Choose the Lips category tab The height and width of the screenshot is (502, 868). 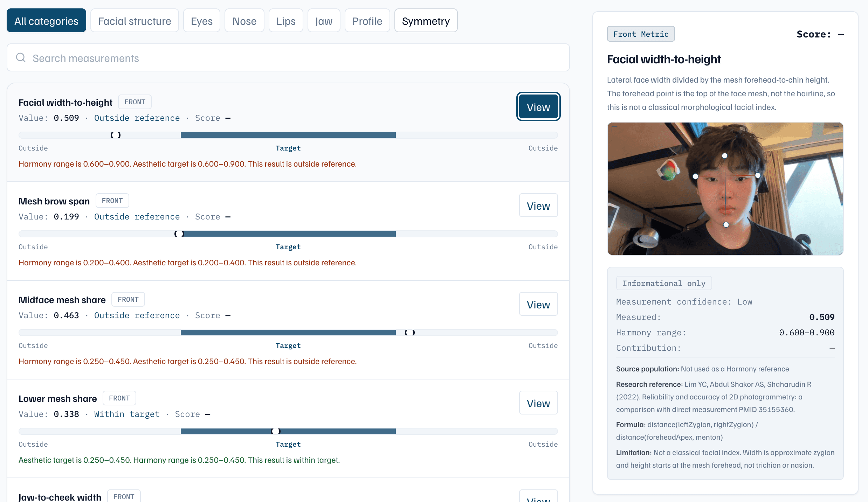(x=286, y=21)
